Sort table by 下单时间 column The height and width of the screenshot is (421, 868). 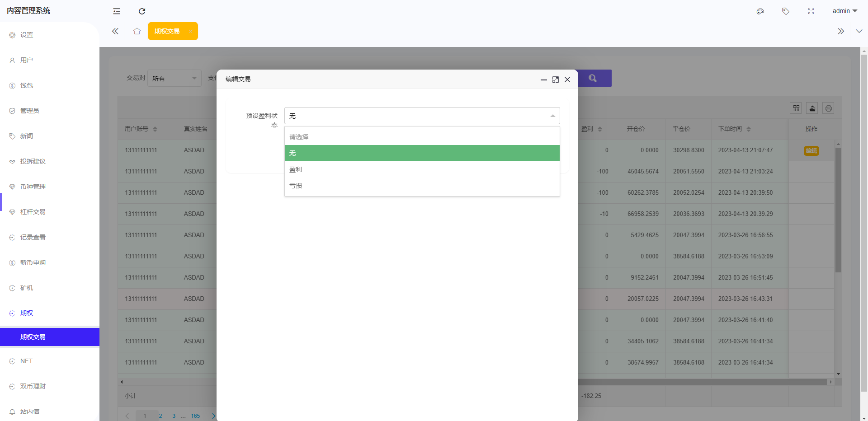(749, 129)
